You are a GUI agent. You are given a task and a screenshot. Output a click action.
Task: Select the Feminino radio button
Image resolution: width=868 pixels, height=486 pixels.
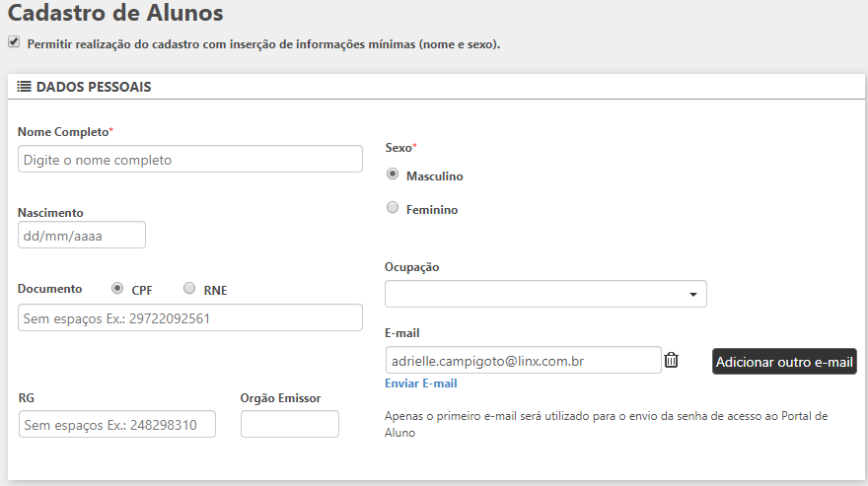[393, 208]
